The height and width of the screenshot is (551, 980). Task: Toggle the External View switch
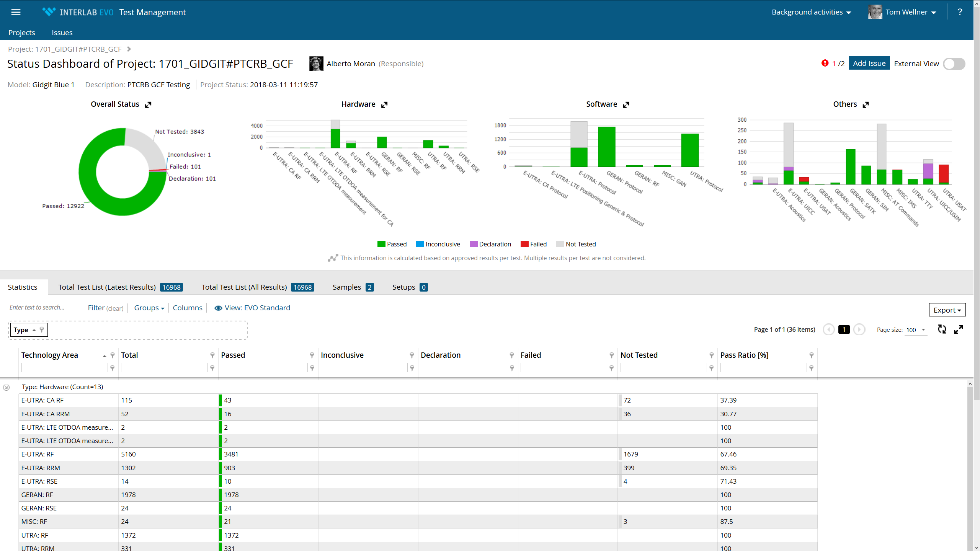[x=954, y=64]
